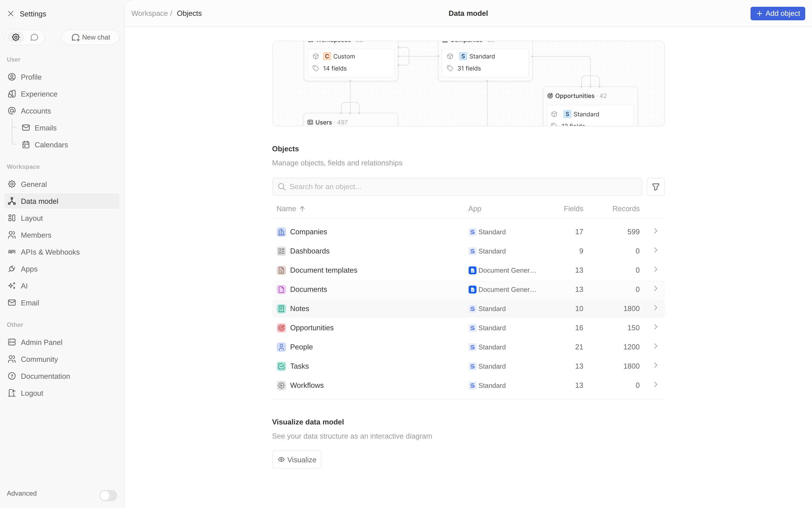Open Profile settings
This screenshot has width=812, height=508.
click(62, 77)
